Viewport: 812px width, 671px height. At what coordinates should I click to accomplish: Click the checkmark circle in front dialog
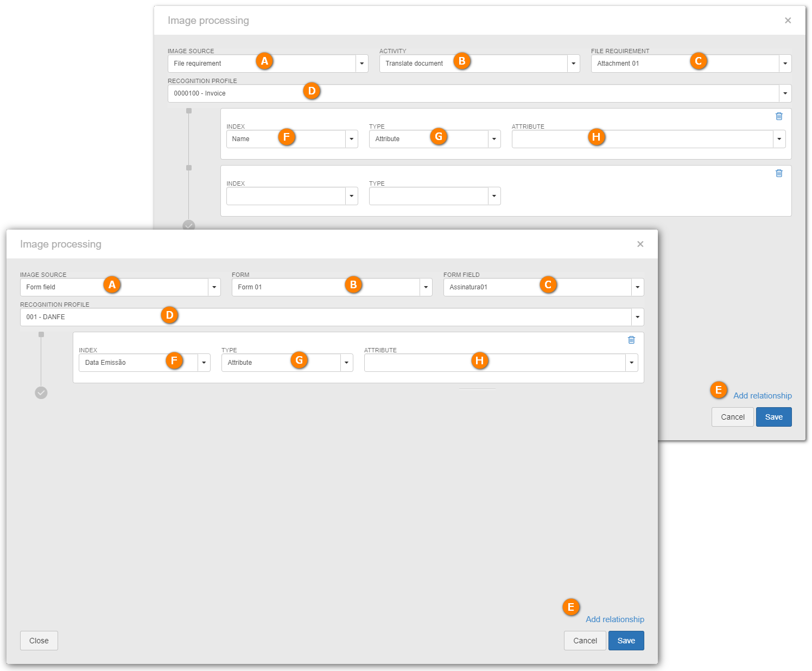[x=41, y=393]
